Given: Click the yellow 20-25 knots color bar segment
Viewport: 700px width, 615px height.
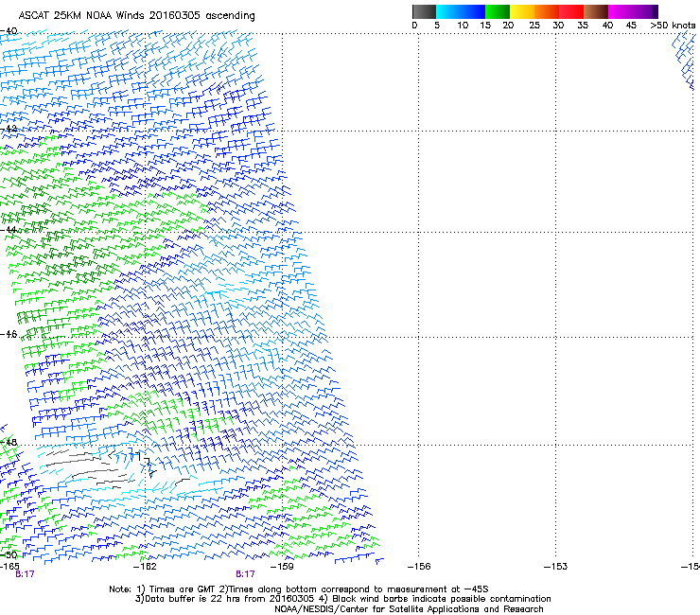Looking at the screenshot, I should (x=522, y=11).
